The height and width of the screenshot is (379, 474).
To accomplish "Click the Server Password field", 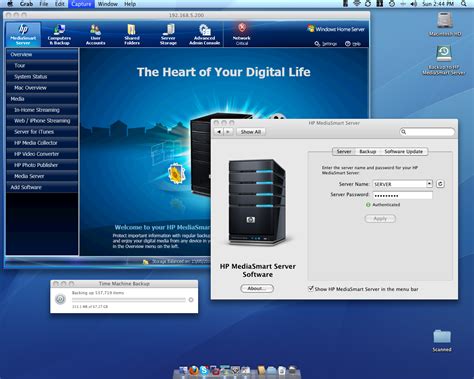I will pyautogui.click(x=402, y=195).
